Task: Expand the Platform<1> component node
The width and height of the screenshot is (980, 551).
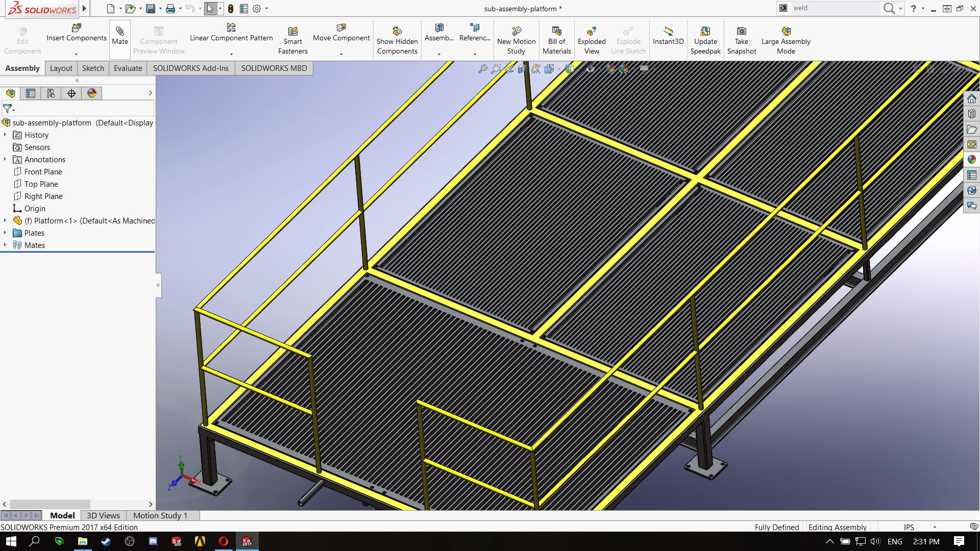Action: click(x=5, y=221)
